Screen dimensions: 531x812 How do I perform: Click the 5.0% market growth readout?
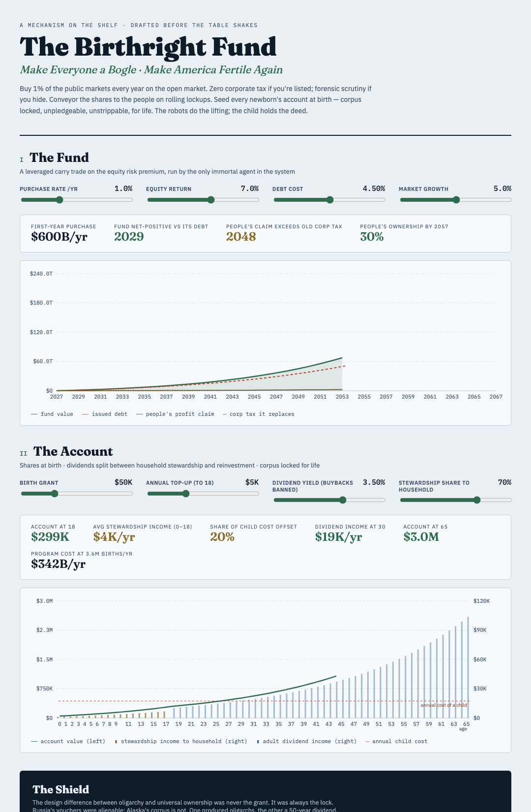pyautogui.click(x=502, y=188)
